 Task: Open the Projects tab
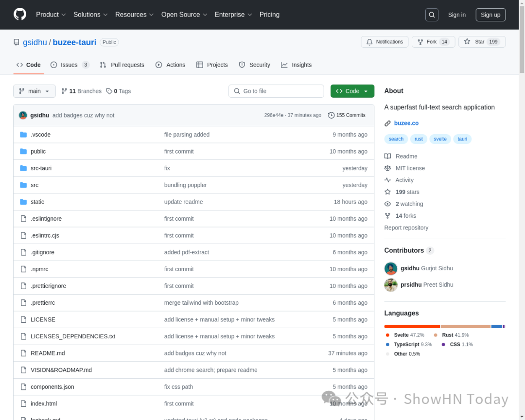pos(212,65)
